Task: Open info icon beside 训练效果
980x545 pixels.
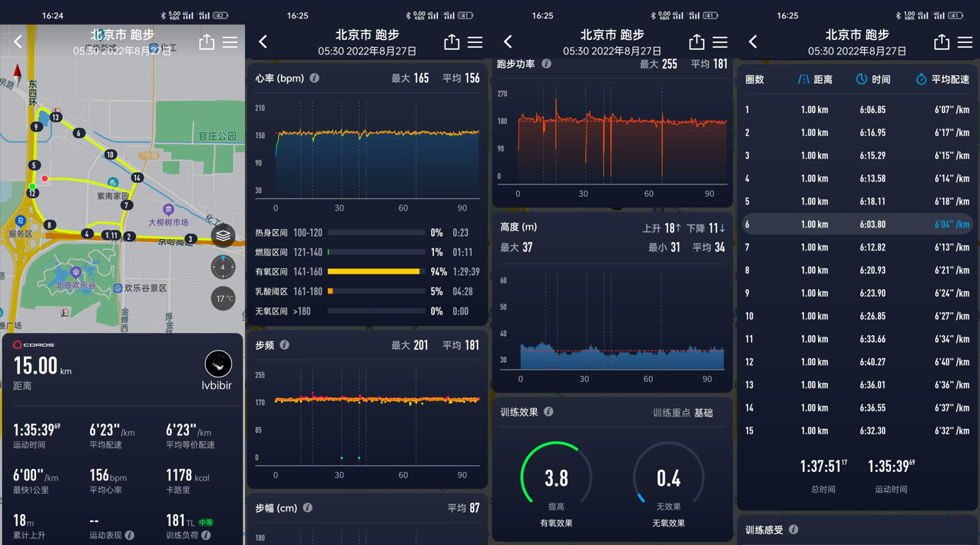Action: 548,412
